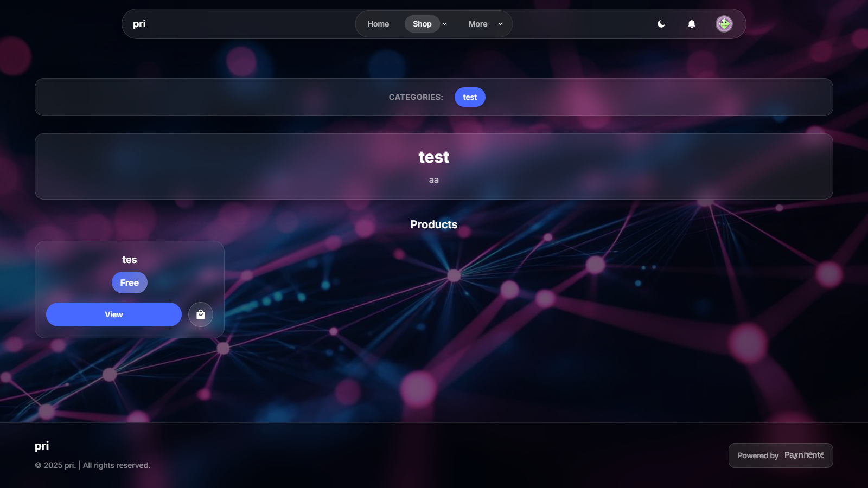Screen dimensions: 868x488
Task: Click the 2025 copyright notice text
Action: 92,465
